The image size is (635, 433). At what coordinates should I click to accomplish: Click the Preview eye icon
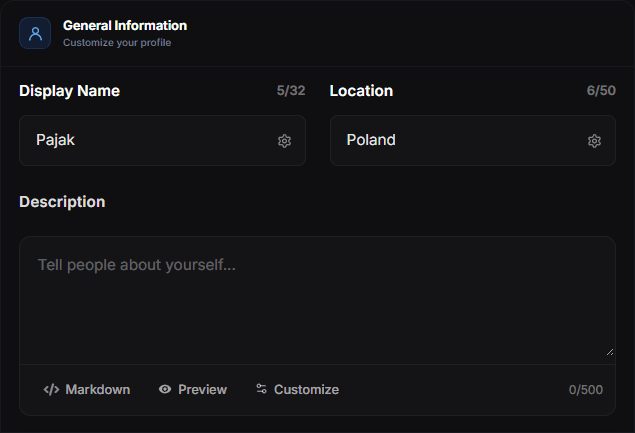[165, 389]
